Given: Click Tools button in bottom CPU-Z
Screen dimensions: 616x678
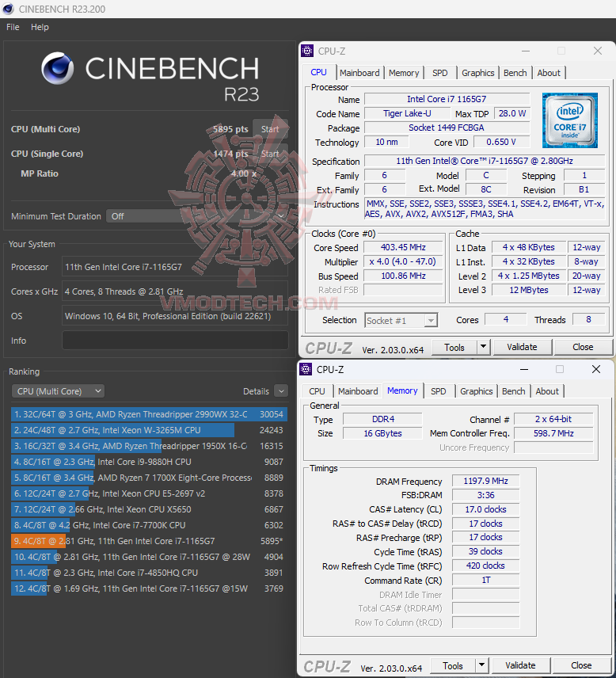Looking at the screenshot, I should pos(453,666).
